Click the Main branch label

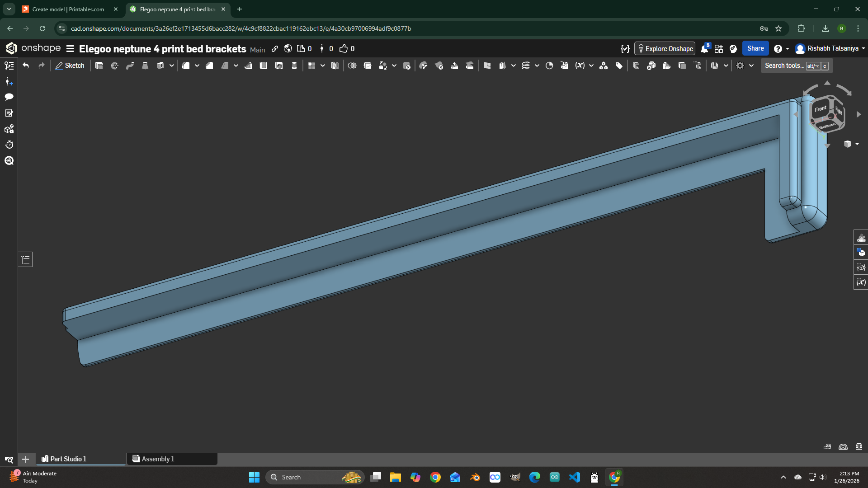tap(258, 50)
